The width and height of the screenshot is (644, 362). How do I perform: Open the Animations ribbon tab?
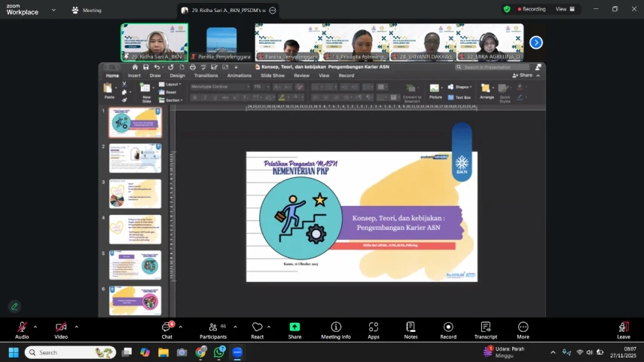(x=239, y=75)
